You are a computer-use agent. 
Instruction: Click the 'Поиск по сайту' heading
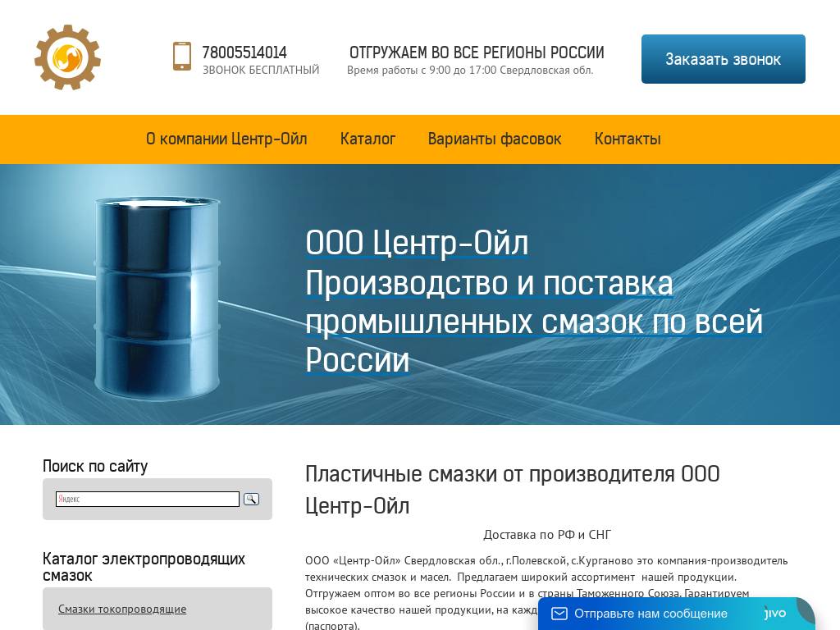(x=95, y=466)
